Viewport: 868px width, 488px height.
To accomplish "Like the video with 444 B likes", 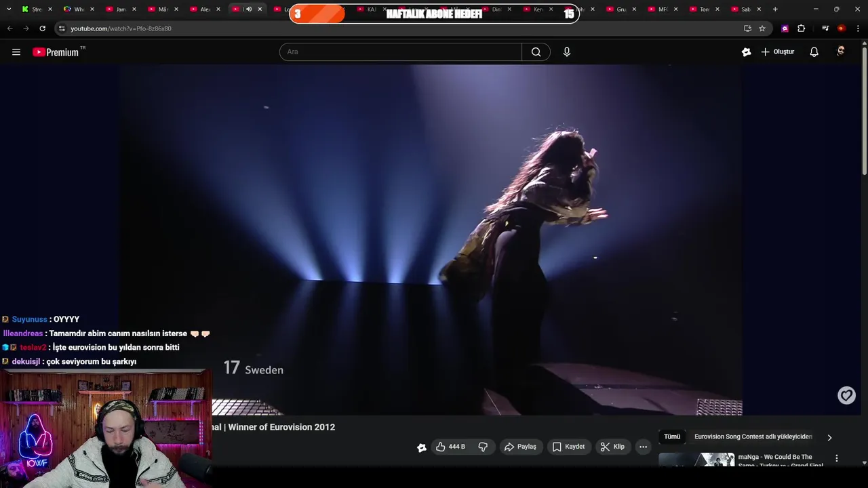I will coord(450,447).
